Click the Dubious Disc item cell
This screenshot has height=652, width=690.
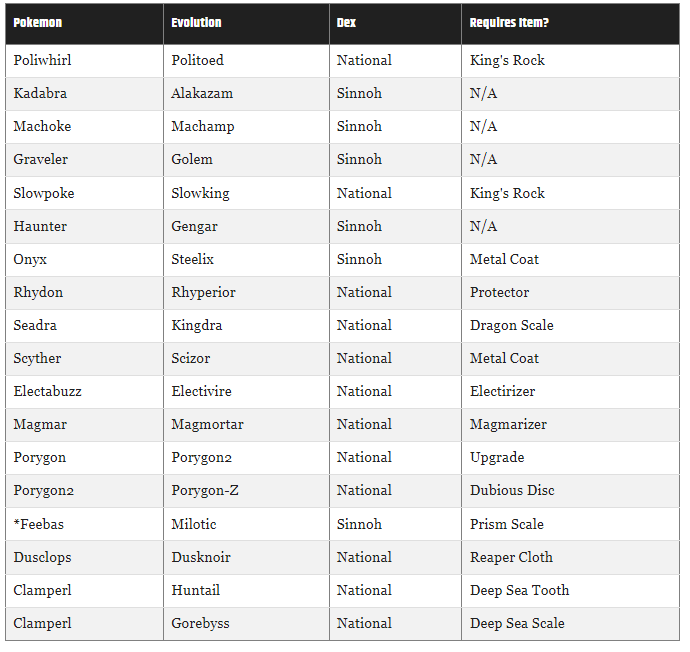[512, 490]
